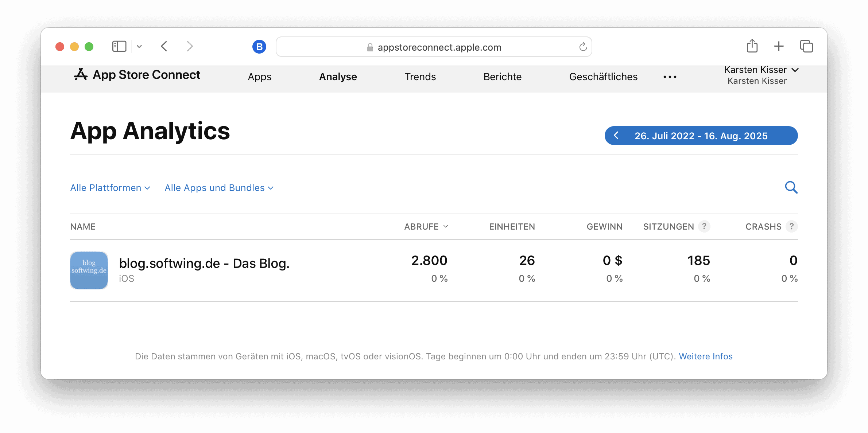Open the blog.softwing.de app icon thumbnail
Image resolution: width=868 pixels, height=433 pixels.
pyautogui.click(x=89, y=270)
